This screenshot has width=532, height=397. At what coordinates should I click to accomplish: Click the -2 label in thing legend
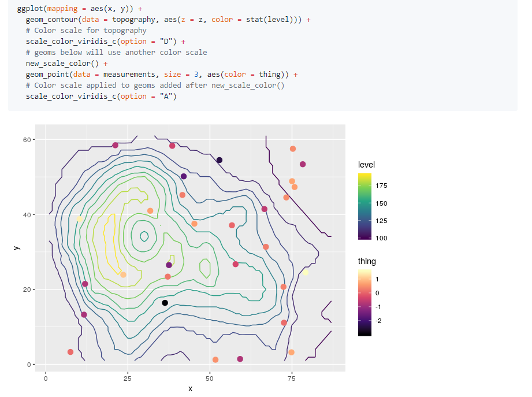click(x=379, y=321)
